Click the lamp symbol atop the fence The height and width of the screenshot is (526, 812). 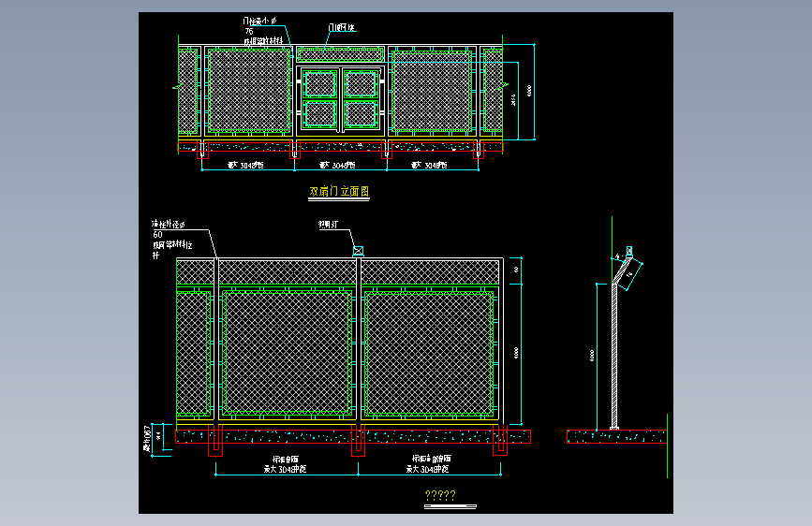358,251
